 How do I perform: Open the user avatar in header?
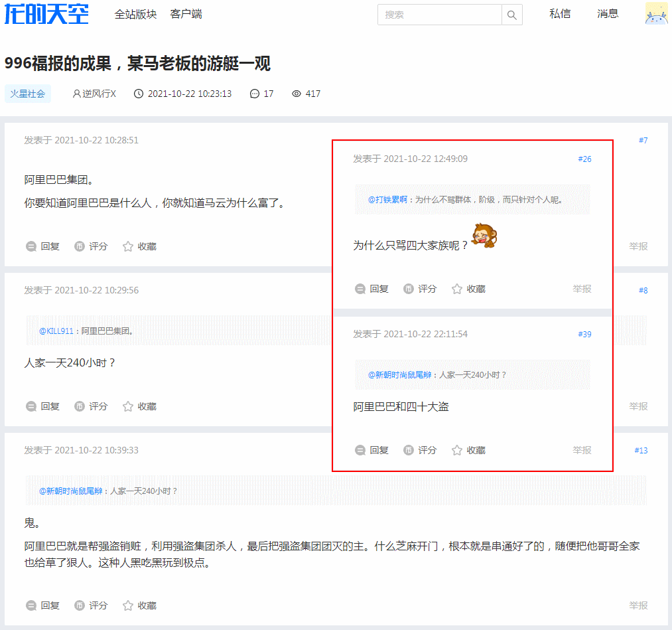tap(656, 13)
